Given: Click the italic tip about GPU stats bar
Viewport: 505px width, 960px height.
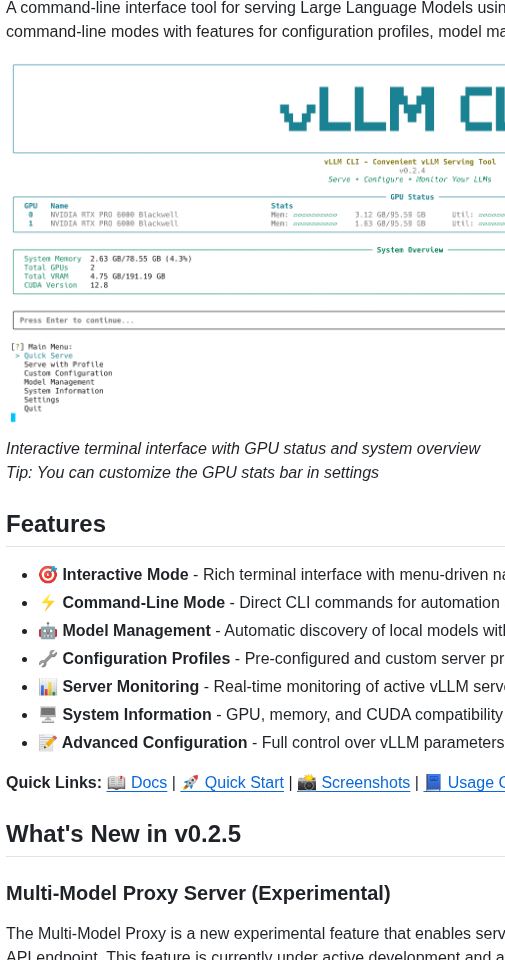Looking at the screenshot, I should tap(192, 473).
